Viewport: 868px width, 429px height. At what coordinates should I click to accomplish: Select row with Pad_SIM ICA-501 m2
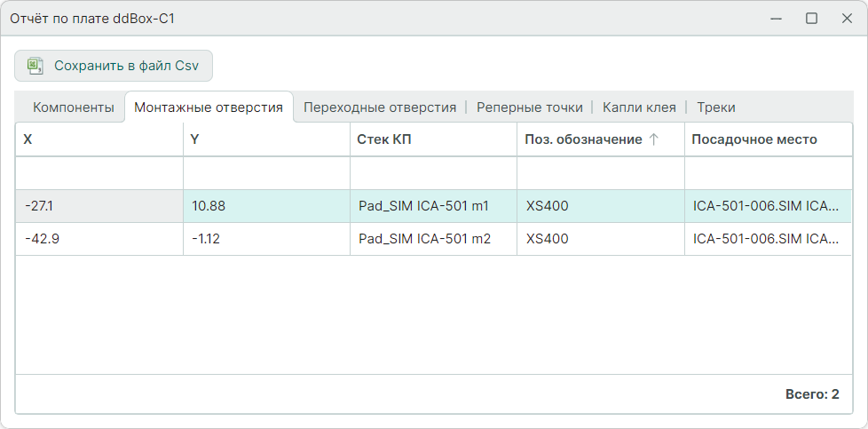coord(424,239)
